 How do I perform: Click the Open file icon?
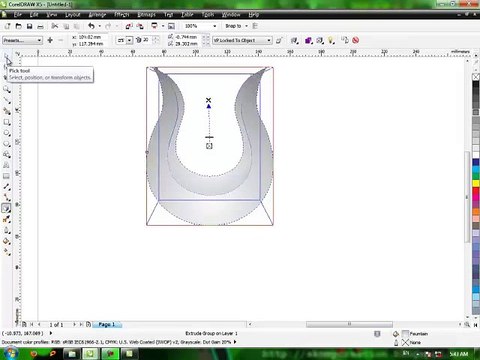tap(19, 26)
